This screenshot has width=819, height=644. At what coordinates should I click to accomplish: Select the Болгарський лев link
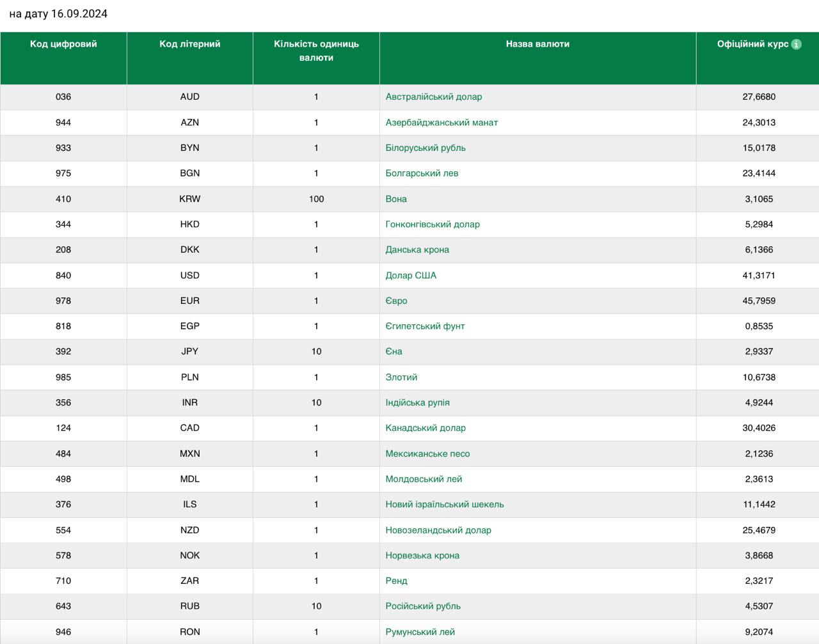pos(422,173)
